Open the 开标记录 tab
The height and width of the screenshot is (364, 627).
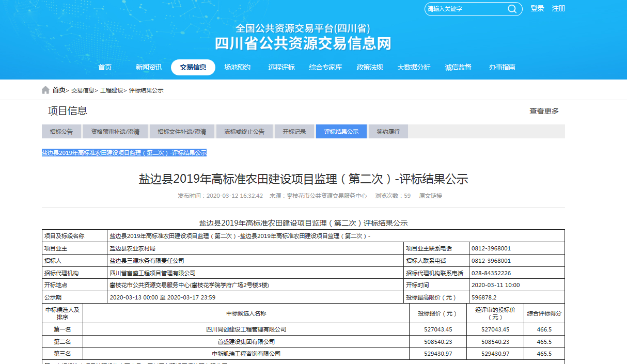295,131
